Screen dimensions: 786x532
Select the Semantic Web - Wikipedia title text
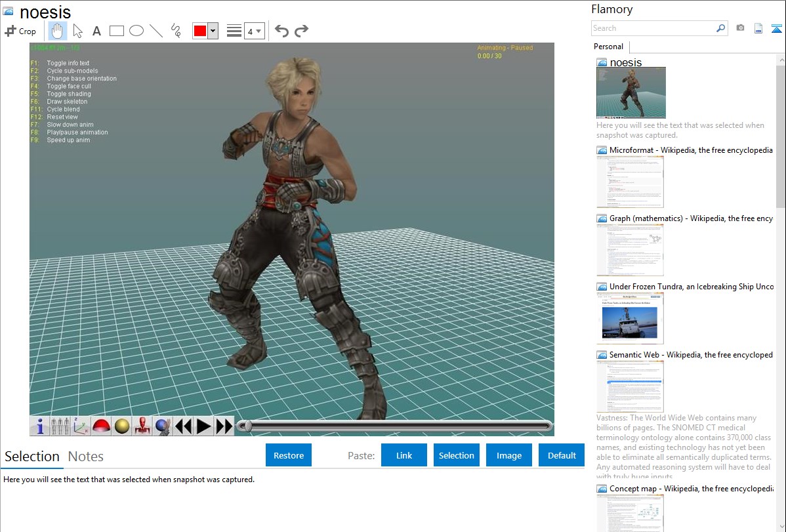point(692,355)
